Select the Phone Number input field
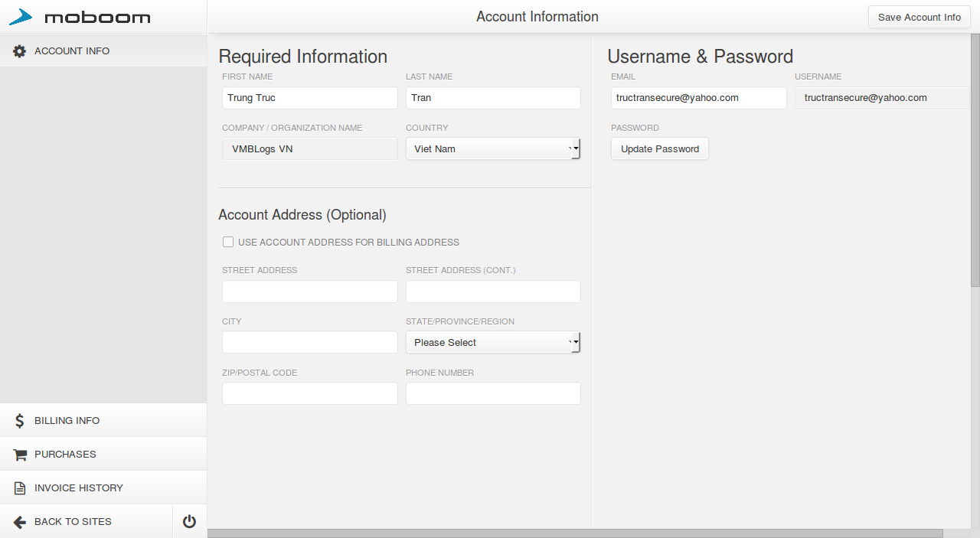The height and width of the screenshot is (538, 980). pos(493,393)
